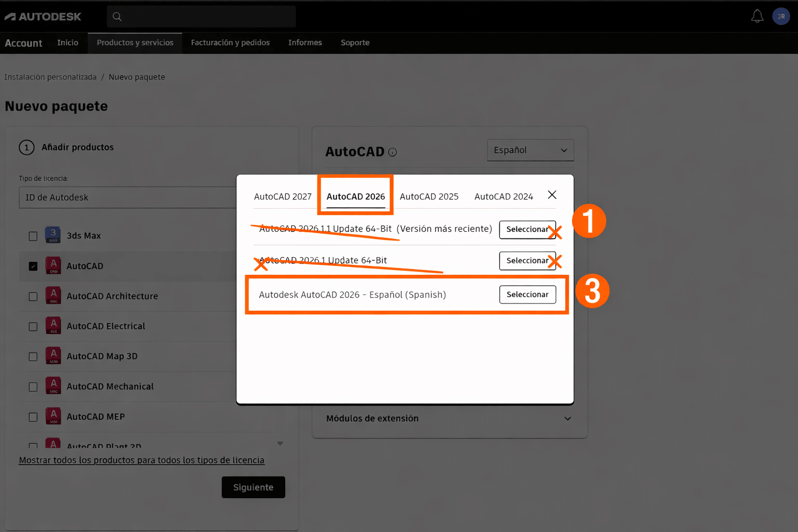The height and width of the screenshot is (532, 798).
Task: Open 'Mostrar todos los productos' link
Action: [x=141, y=460]
